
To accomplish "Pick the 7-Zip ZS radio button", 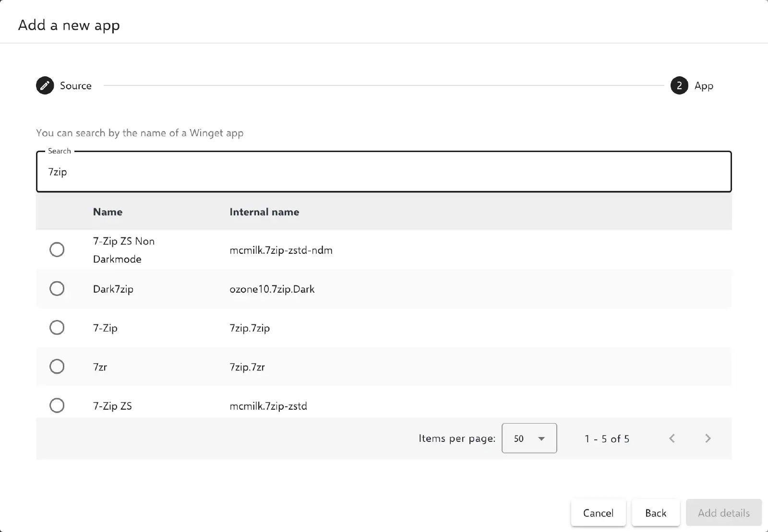I will pos(57,405).
